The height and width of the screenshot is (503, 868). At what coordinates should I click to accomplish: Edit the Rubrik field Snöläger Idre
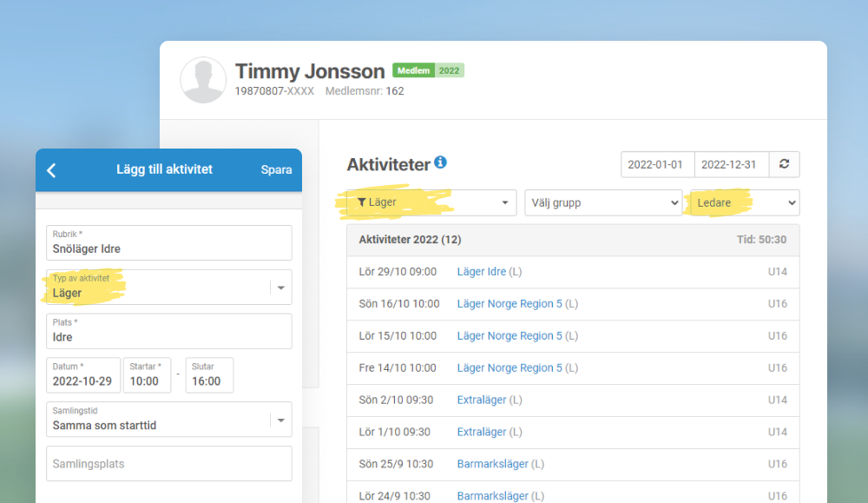pyautogui.click(x=169, y=242)
